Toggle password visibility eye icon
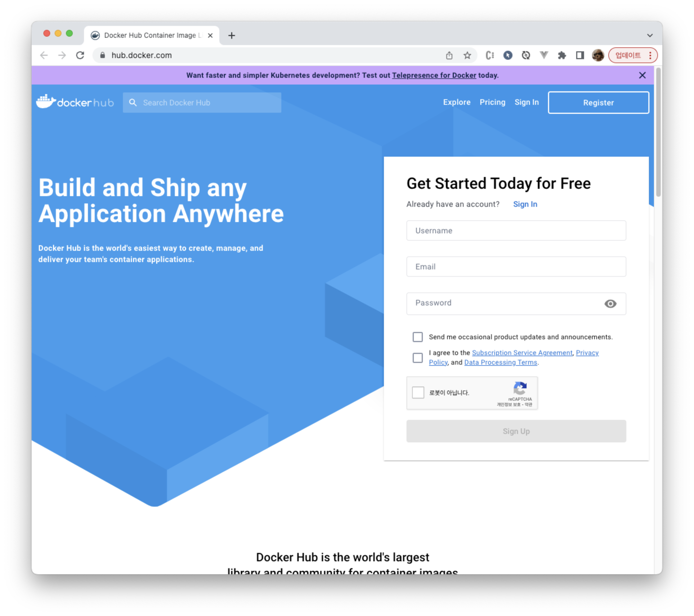The height and width of the screenshot is (616, 694). [610, 304]
